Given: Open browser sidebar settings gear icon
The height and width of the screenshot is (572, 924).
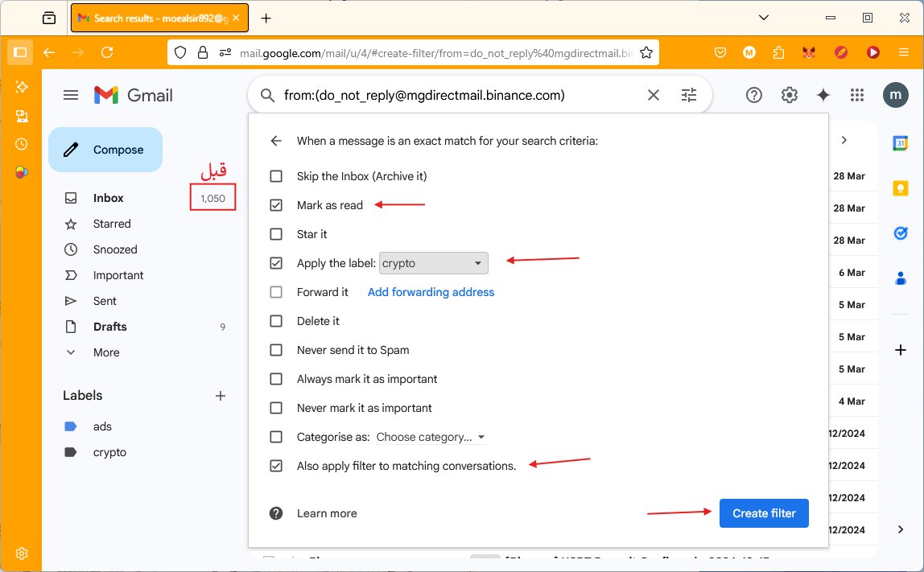Looking at the screenshot, I should tap(22, 553).
